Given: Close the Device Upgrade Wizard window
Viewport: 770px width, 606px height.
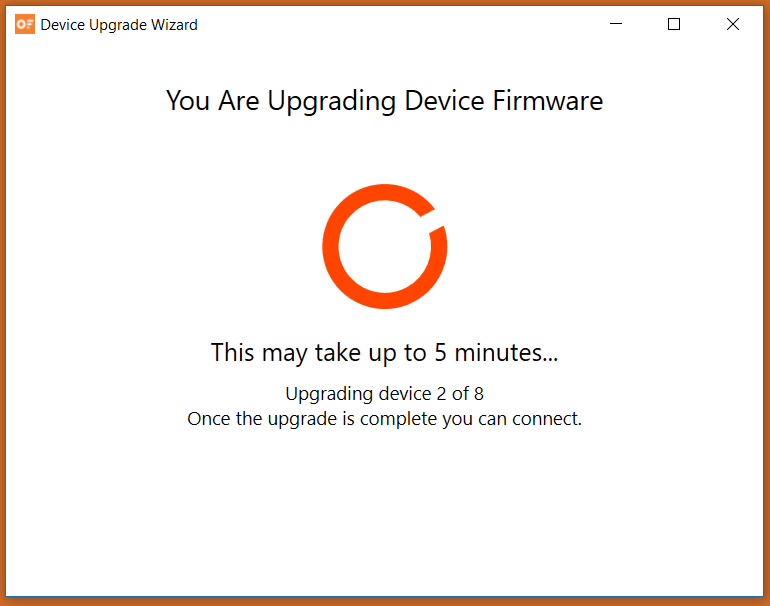Looking at the screenshot, I should click(x=733, y=24).
